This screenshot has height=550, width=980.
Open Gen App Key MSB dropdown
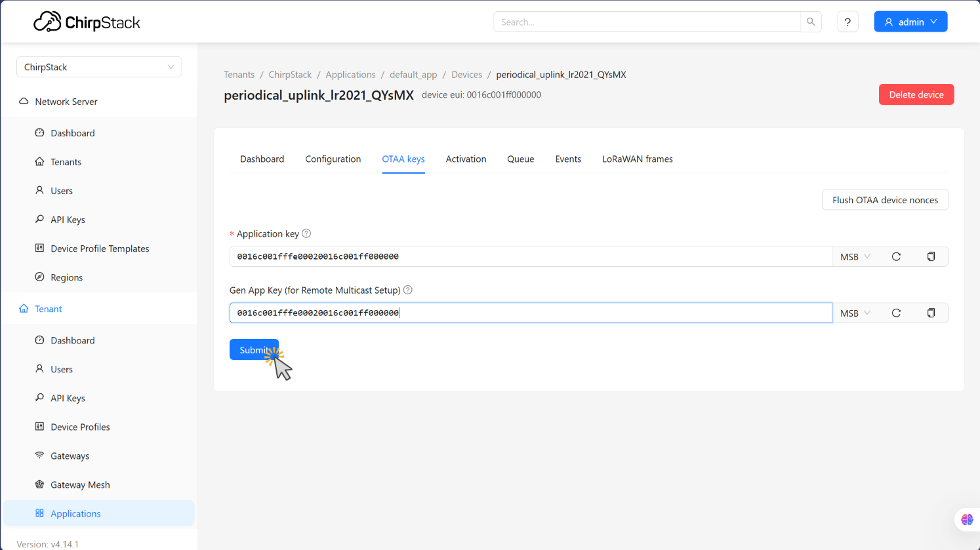(855, 313)
